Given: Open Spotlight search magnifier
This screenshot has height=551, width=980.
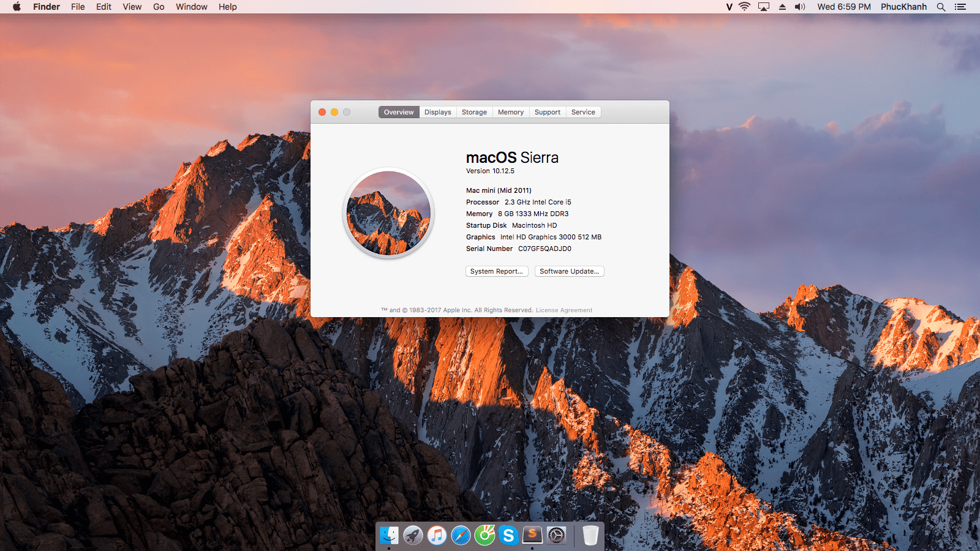Looking at the screenshot, I should [x=941, y=7].
